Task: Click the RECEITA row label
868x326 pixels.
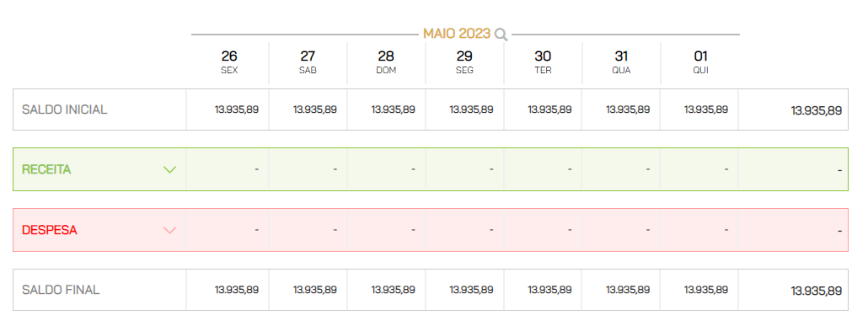Action: click(x=46, y=169)
